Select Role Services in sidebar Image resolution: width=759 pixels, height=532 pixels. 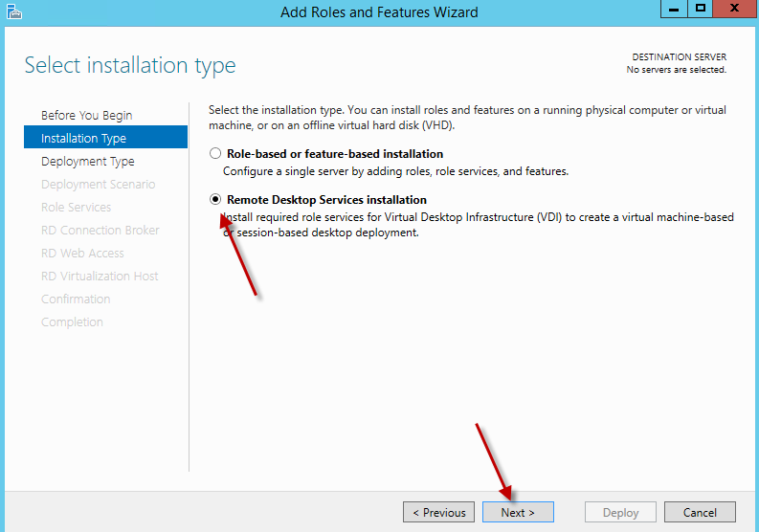coord(76,208)
